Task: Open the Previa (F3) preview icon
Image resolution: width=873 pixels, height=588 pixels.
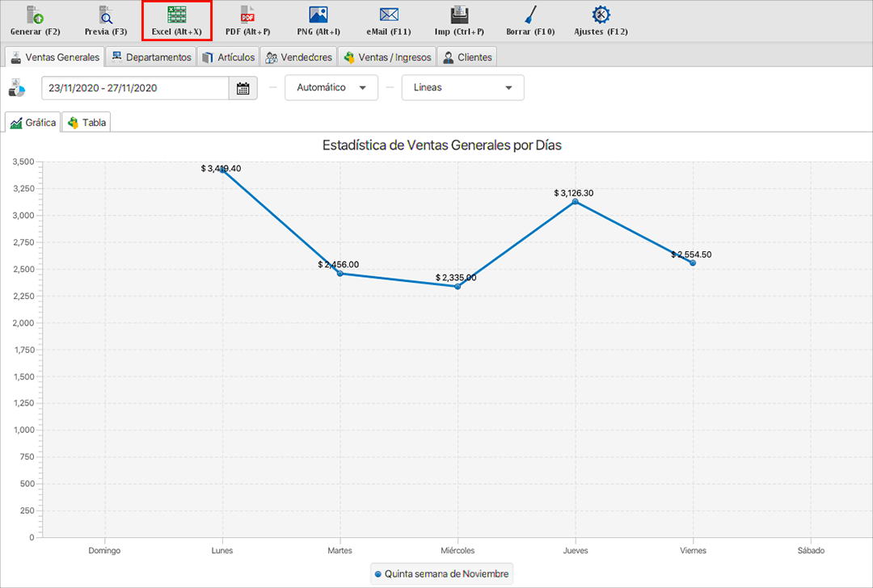Action: click(x=106, y=15)
